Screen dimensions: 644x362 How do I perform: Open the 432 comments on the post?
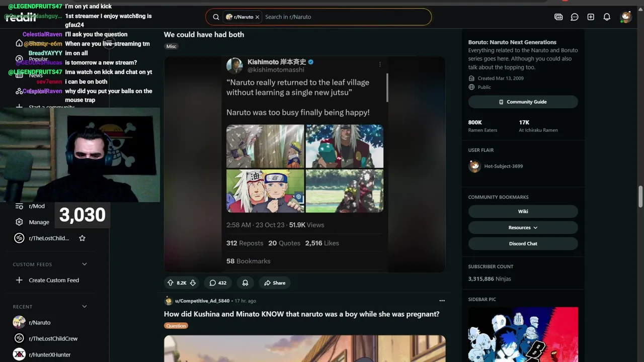point(218,283)
